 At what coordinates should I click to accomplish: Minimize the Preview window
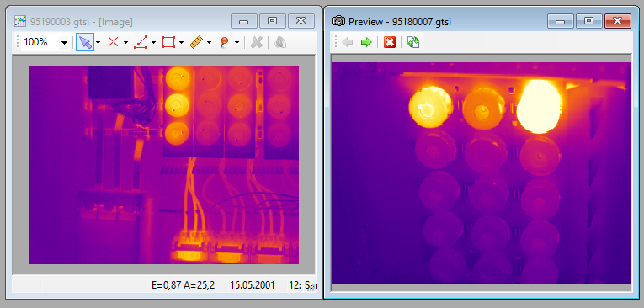(x=561, y=21)
